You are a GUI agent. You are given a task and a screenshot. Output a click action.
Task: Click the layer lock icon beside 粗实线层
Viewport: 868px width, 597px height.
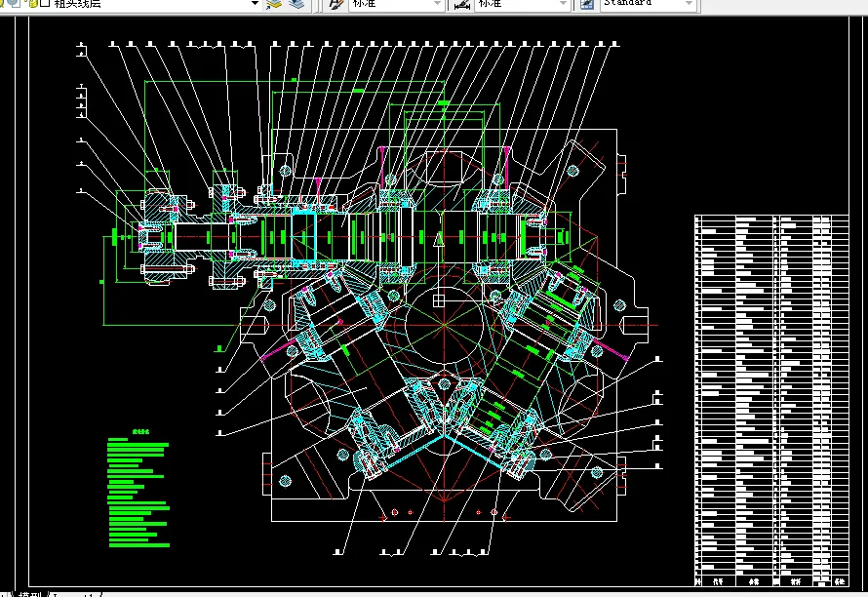click(33, 3)
